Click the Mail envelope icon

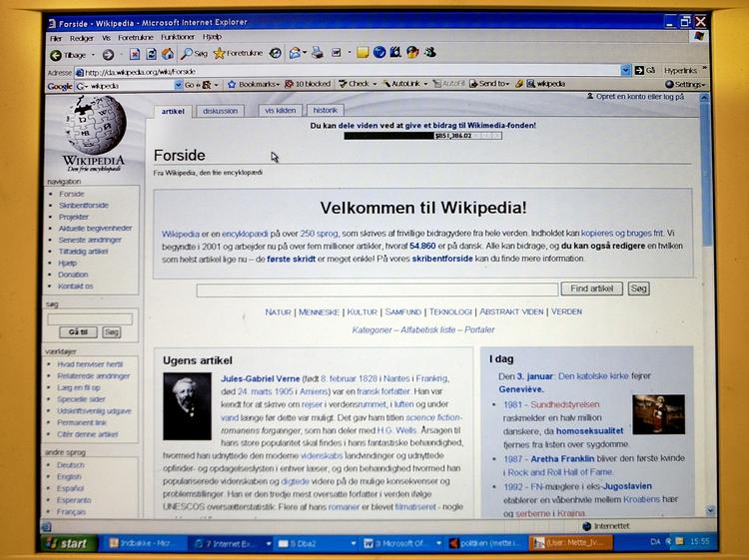[x=295, y=53]
